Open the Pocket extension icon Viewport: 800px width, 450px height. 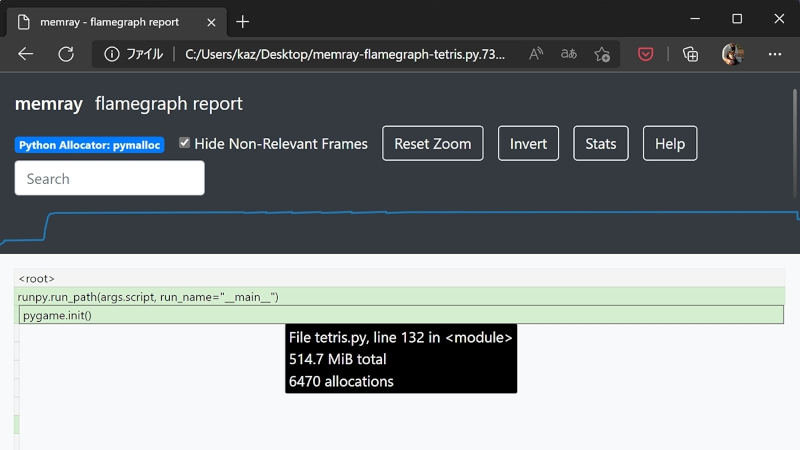point(645,54)
